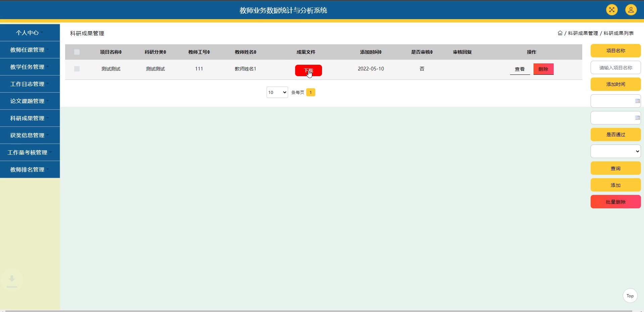Click the red 批量删除 button
Viewport: 644px width, 312px height.
coord(615,202)
